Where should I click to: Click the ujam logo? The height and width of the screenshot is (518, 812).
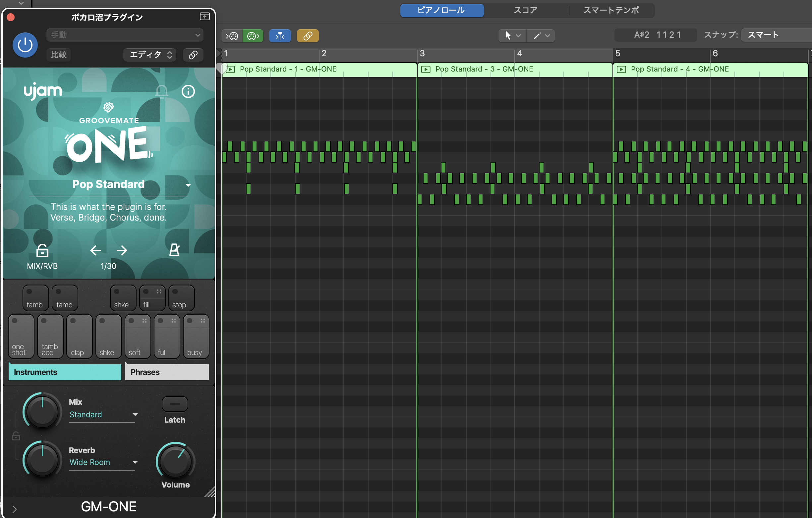pyautogui.click(x=43, y=91)
